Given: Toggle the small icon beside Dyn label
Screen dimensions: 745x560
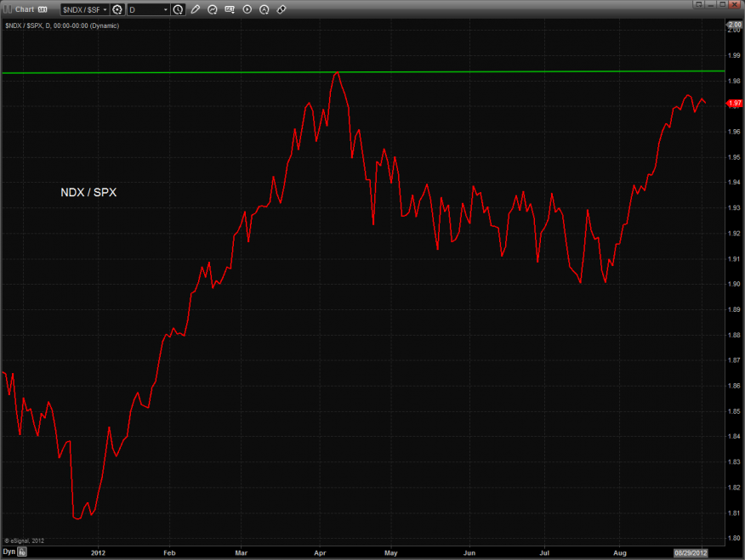Looking at the screenshot, I should 23,552.
